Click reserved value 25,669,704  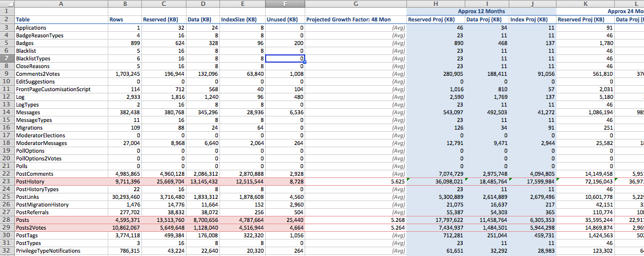[163, 181]
